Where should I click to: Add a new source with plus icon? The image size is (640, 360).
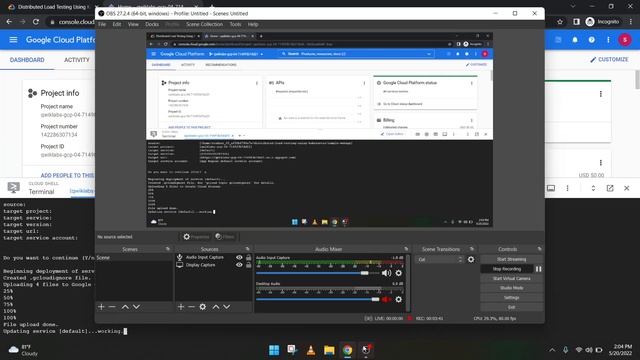point(181,307)
